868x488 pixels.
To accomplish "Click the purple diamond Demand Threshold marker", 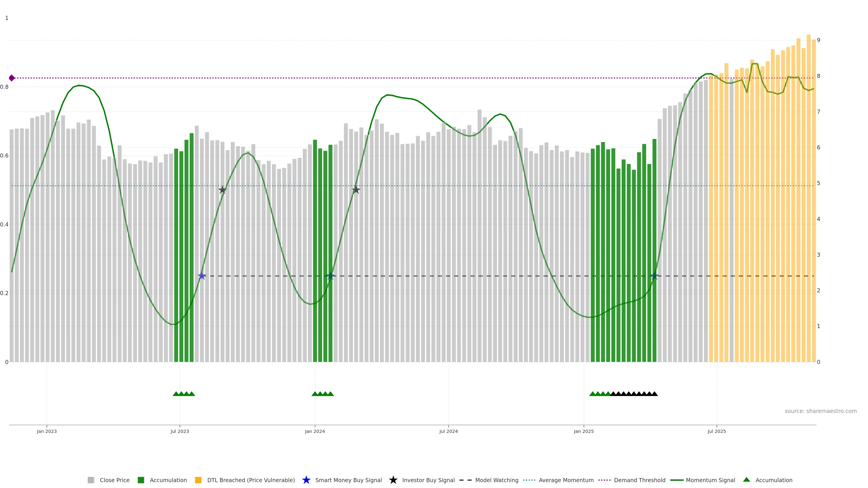I will coord(12,78).
